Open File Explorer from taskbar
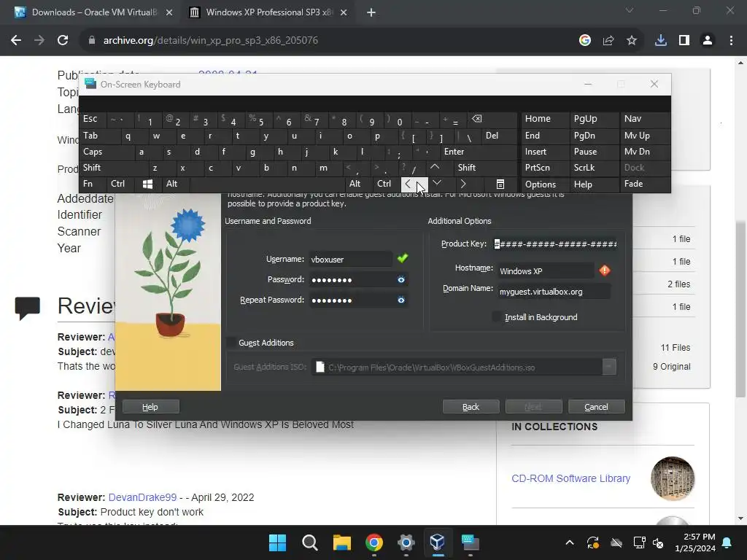Viewport: 747px width, 560px height. click(x=341, y=542)
